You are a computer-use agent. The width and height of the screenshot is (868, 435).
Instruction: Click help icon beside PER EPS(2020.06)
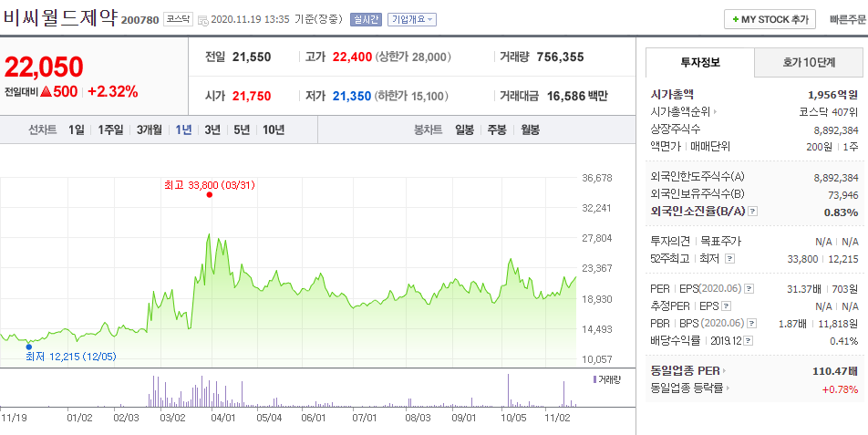(749, 289)
